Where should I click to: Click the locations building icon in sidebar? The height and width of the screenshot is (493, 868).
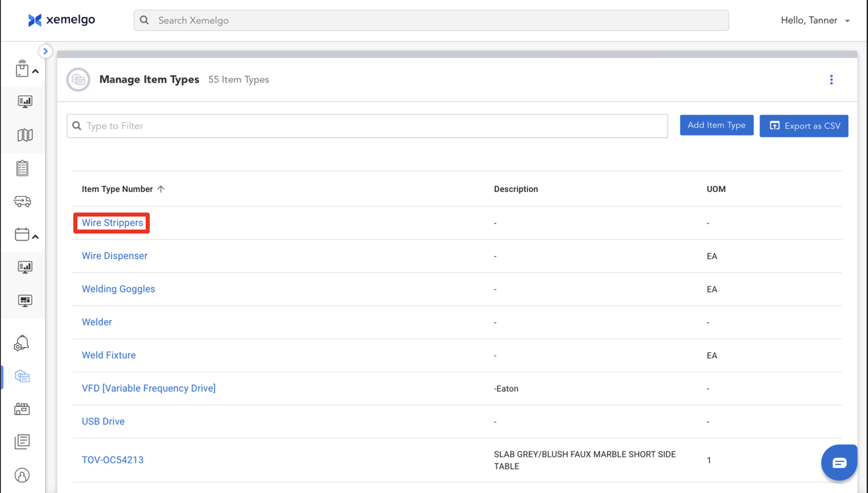(x=22, y=409)
